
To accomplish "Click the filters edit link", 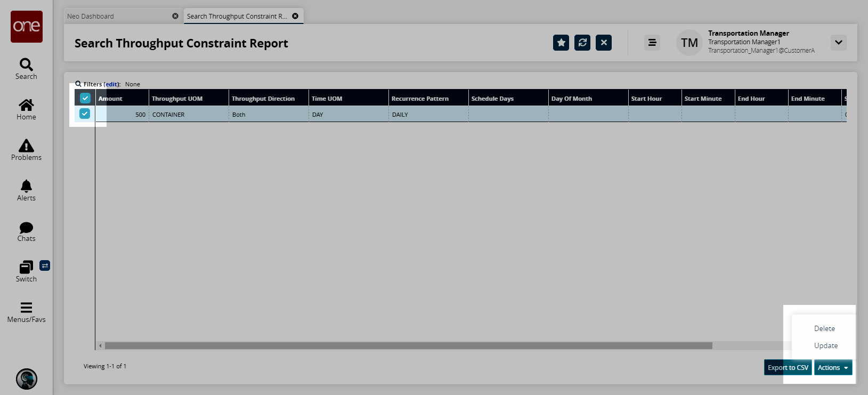I will click(x=111, y=84).
